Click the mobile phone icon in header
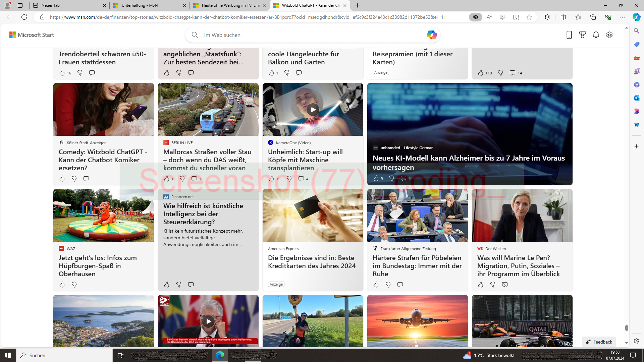The height and width of the screenshot is (362, 644). click(x=569, y=35)
